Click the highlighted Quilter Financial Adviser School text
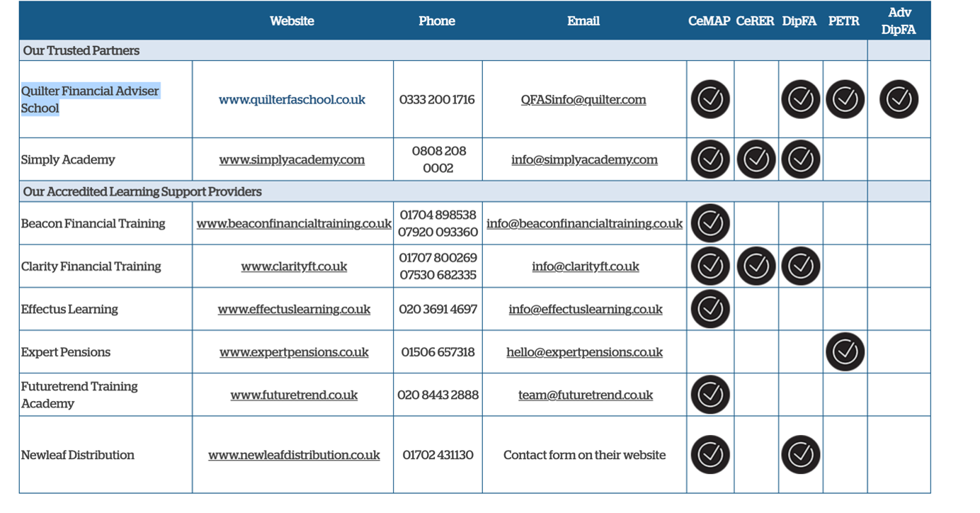 (90, 99)
